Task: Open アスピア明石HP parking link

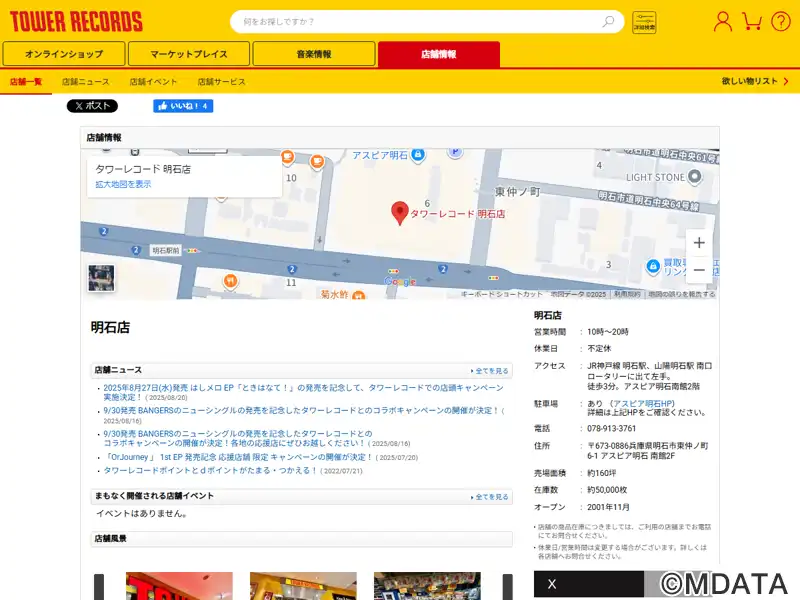Action: tap(643, 404)
